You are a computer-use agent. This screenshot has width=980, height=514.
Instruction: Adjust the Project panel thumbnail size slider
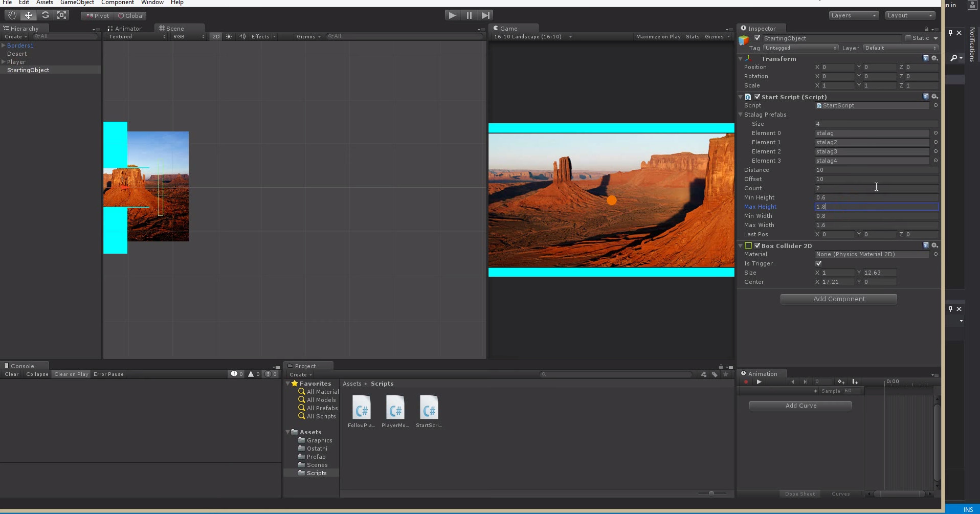[x=712, y=494]
